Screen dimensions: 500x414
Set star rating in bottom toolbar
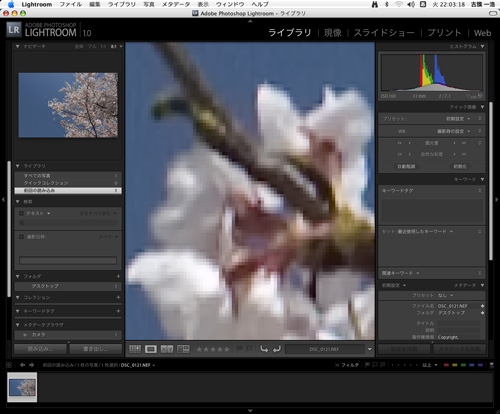(x=213, y=349)
